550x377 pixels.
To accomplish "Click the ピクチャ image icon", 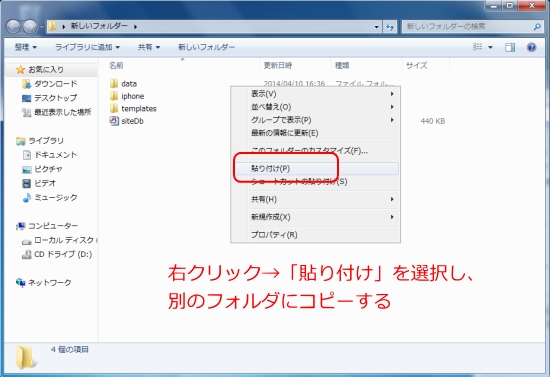I will (x=27, y=170).
